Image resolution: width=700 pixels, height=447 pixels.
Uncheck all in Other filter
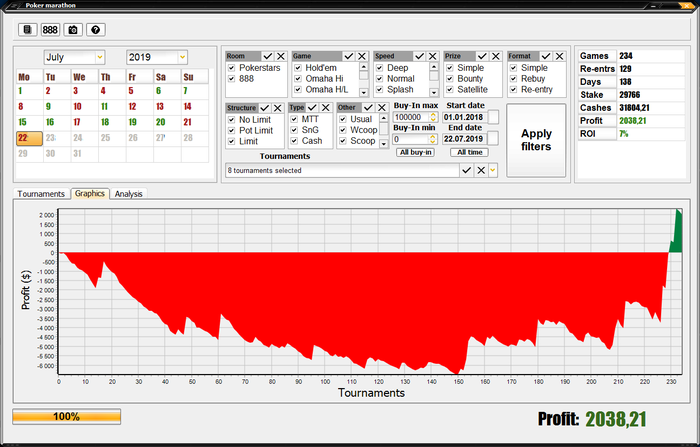click(382, 108)
